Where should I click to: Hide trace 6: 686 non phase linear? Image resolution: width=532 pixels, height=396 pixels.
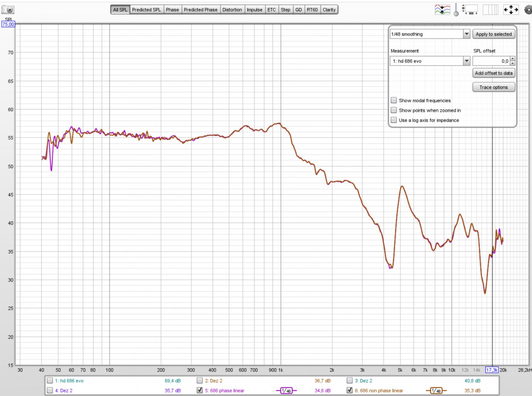point(350,390)
